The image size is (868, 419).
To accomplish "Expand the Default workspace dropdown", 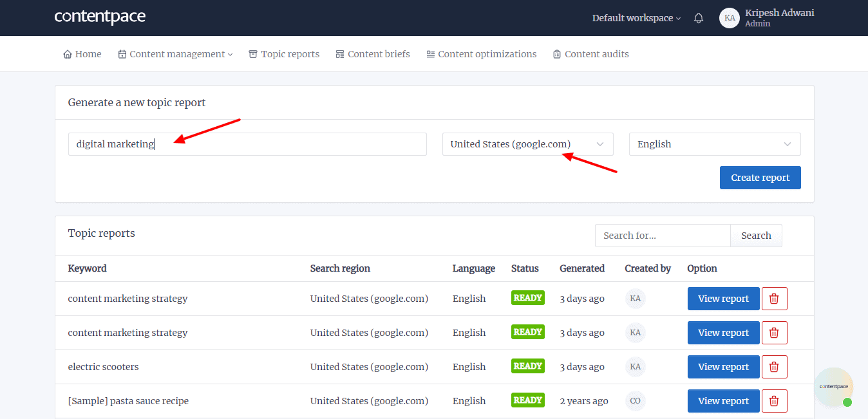I will click(636, 18).
